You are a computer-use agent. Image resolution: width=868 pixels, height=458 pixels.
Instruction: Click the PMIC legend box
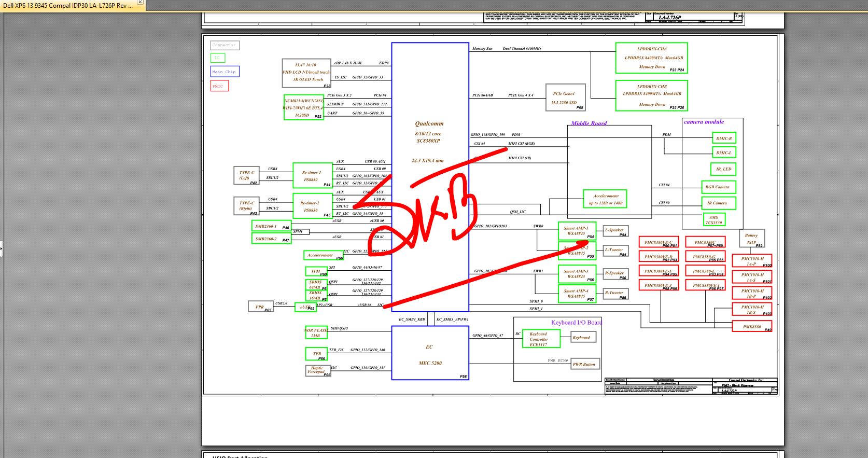pyautogui.click(x=219, y=86)
